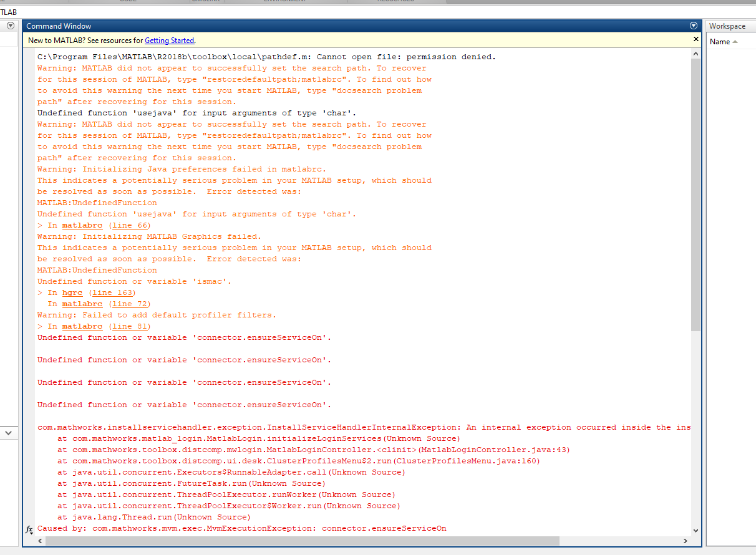Click the MatlabLogin.initializeLoginServices stack trace line

pyautogui.click(x=259, y=438)
